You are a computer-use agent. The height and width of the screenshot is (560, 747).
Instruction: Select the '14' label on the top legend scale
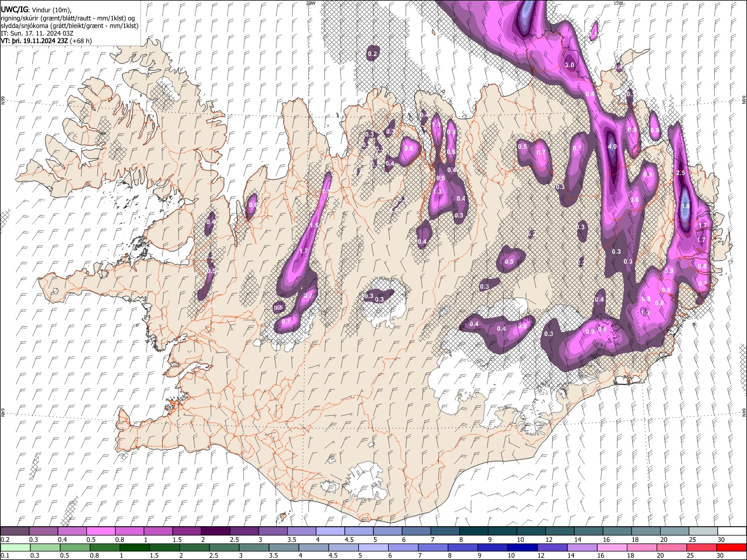tap(578, 540)
